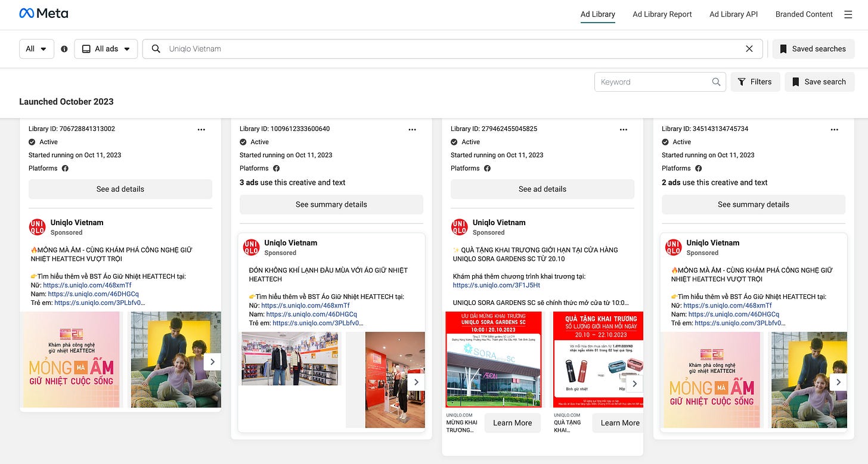This screenshot has height=464, width=868.
Task: Click the info icon next to All dropdown
Action: pos(64,49)
